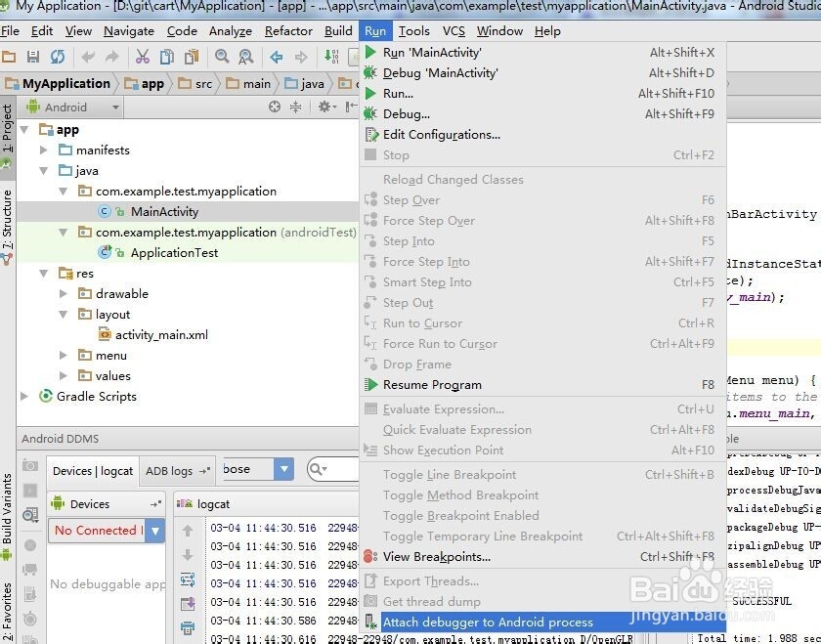This screenshot has height=644, width=821.
Task: Click logcat scroll up arrow icon
Action: (x=188, y=531)
